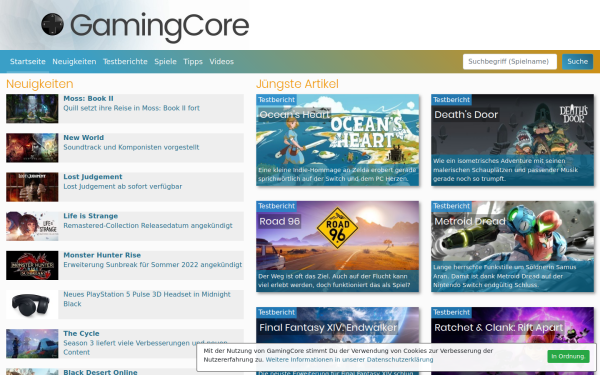Open The Cycle news thumbnail
The width and height of the screenshot is (600, 375).
[32, 344]
